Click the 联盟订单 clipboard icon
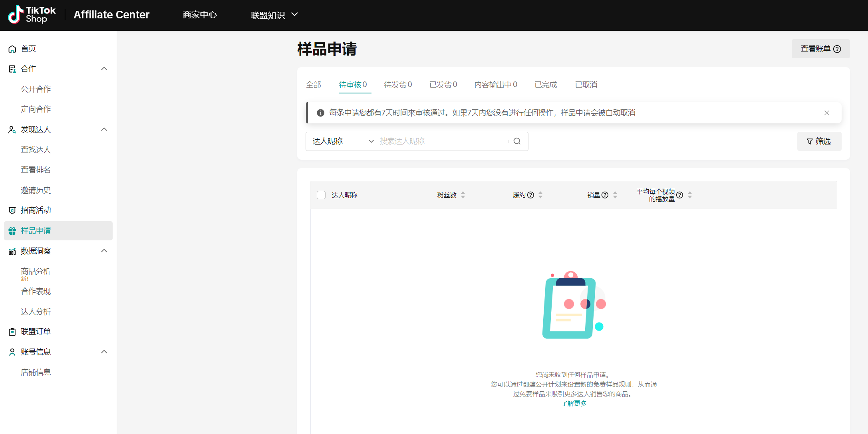Image resolution: width=868 pixels, height=434 pixels. [12, 332]
